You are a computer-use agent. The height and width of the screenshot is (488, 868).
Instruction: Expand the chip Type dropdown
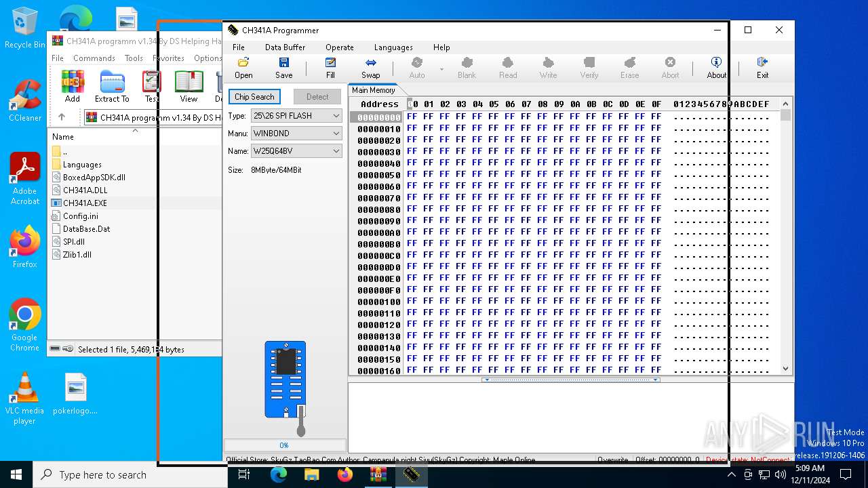(x=336, y=116)
